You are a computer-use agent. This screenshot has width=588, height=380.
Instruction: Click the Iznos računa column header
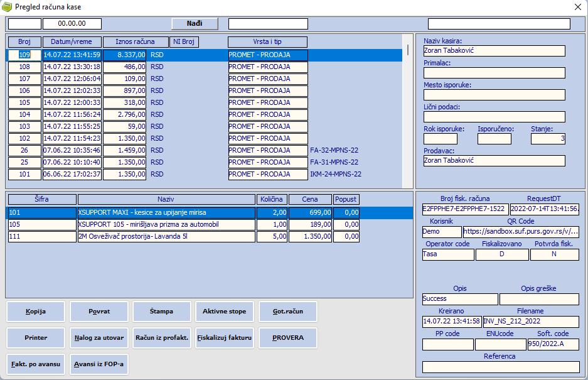click(135, 41)
